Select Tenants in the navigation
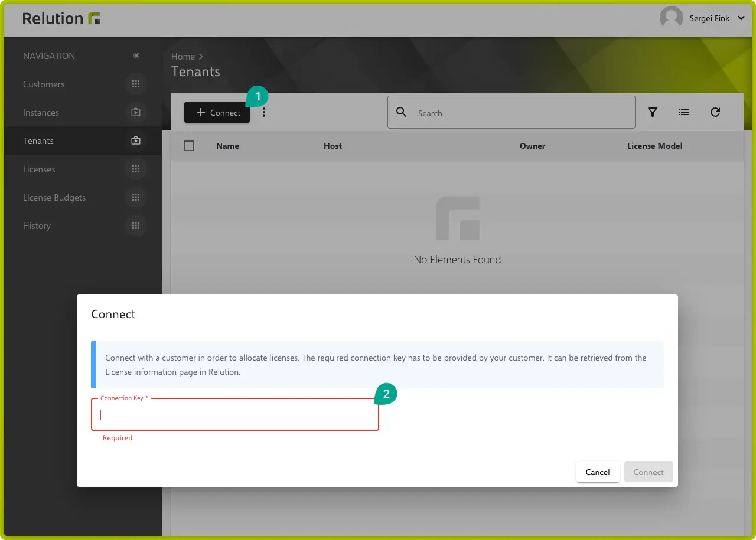This screenshot has width=756, height=540. pyautogui.click(x=38, y=141)
